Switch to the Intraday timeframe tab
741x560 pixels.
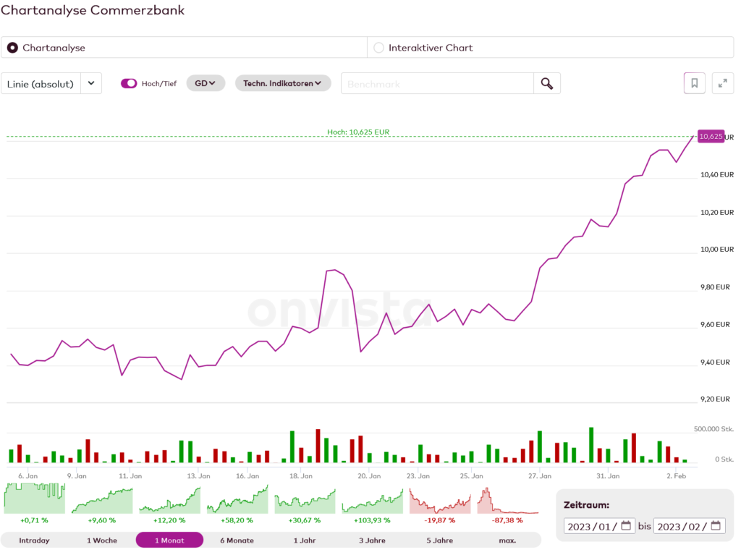point(34,540)
